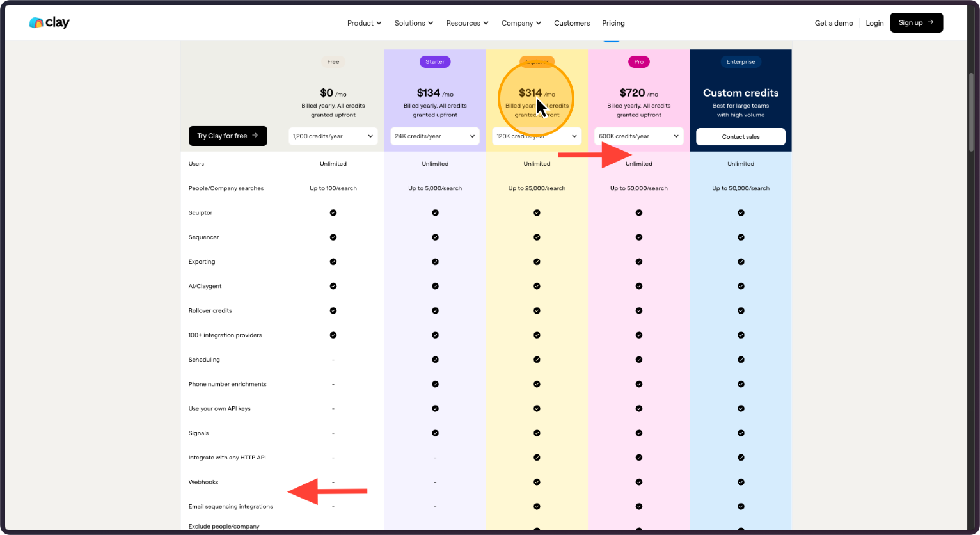
Task: Expand the Solutions menu
Action: tap(413, 23)
